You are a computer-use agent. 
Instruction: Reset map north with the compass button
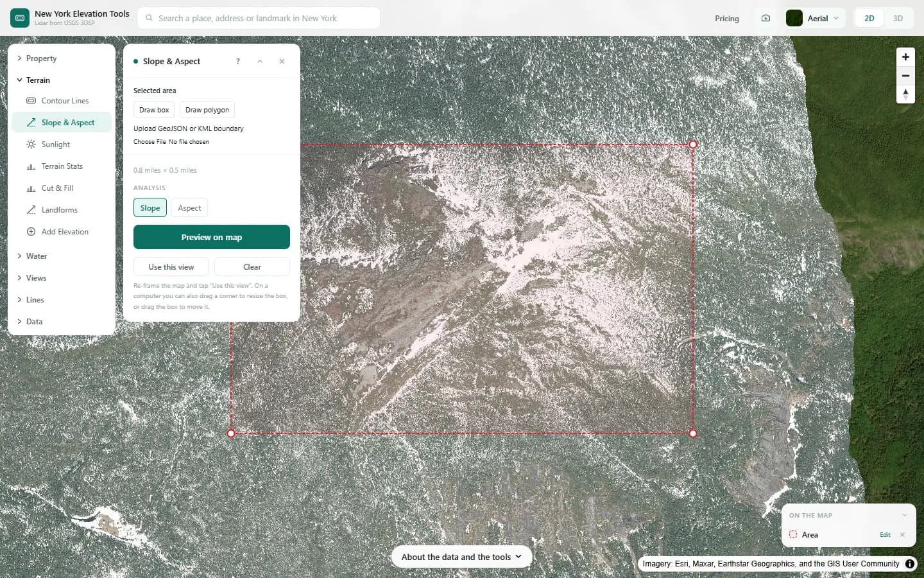pos(905,94)
